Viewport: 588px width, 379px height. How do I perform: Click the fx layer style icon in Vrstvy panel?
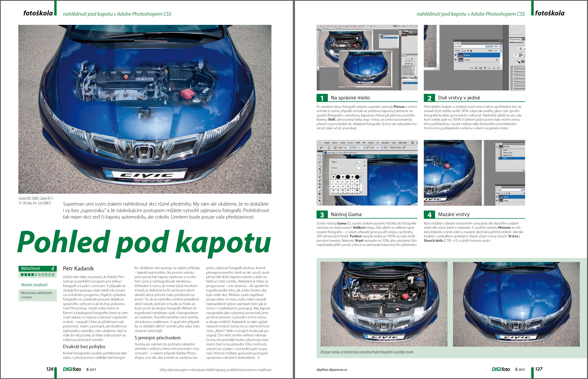(476, 68)
